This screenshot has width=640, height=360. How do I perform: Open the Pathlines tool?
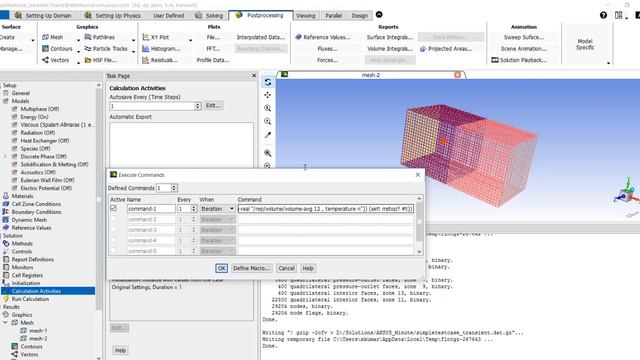[x=100, y=37]
